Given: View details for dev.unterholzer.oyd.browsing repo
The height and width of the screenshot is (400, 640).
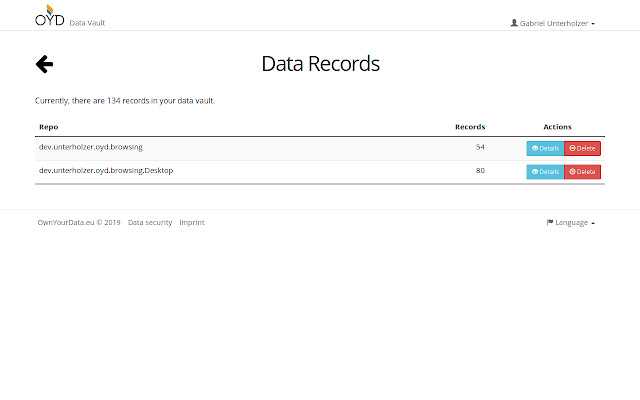Looking at the screenshot, I should click(545, 148).
